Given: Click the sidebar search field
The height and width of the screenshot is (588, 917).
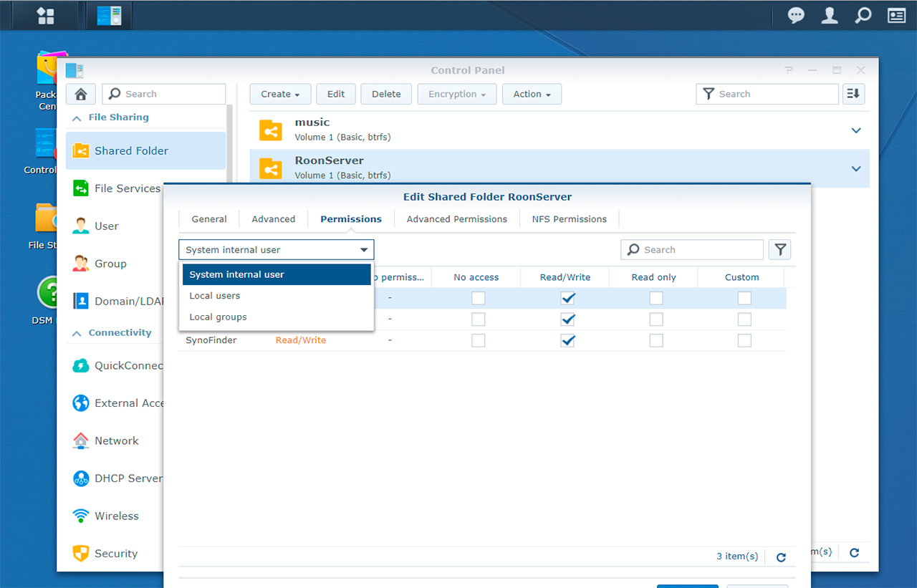Looking at the screenshot, I should point(164,94).
